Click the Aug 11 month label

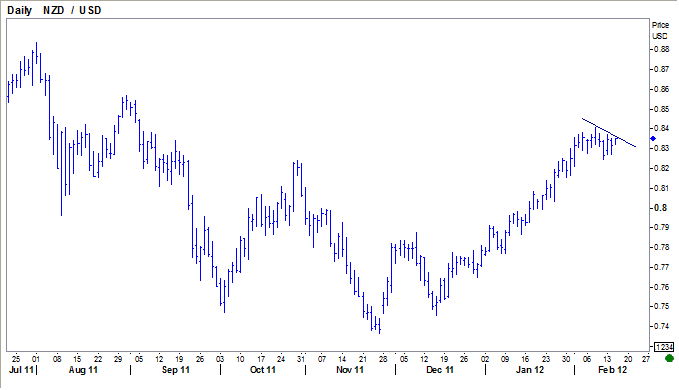click(83, 370)
